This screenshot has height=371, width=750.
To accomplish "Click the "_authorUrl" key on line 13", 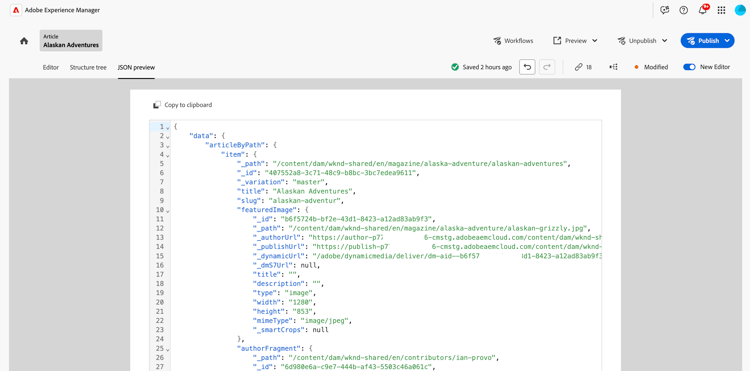I will pos(277,238).
